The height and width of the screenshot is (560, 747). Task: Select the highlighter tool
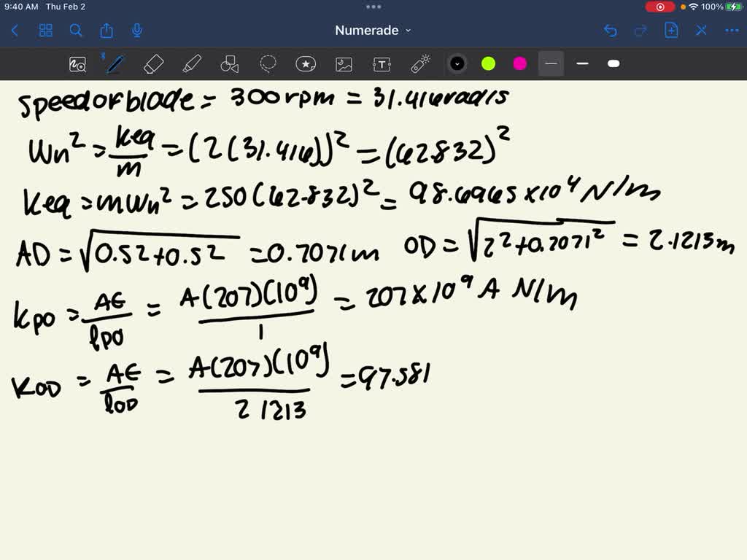(191, 64)
